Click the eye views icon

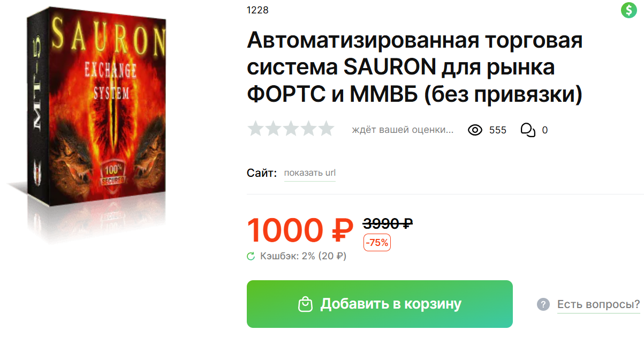[x=475, y=130]
